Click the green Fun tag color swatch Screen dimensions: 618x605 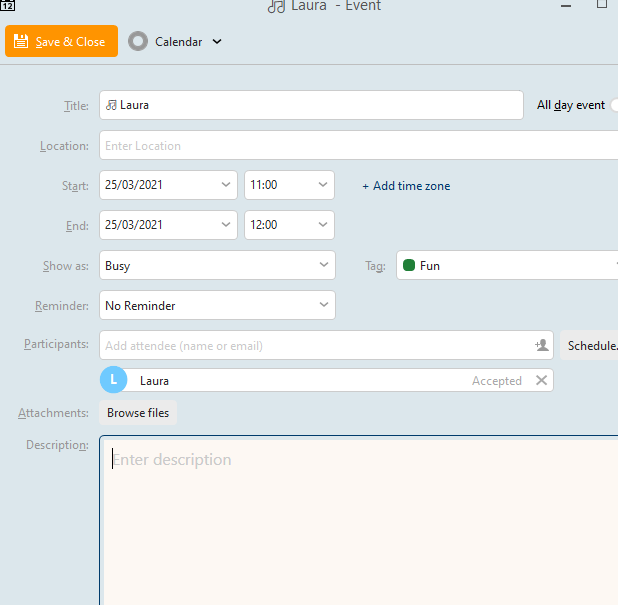pos(409,265)
